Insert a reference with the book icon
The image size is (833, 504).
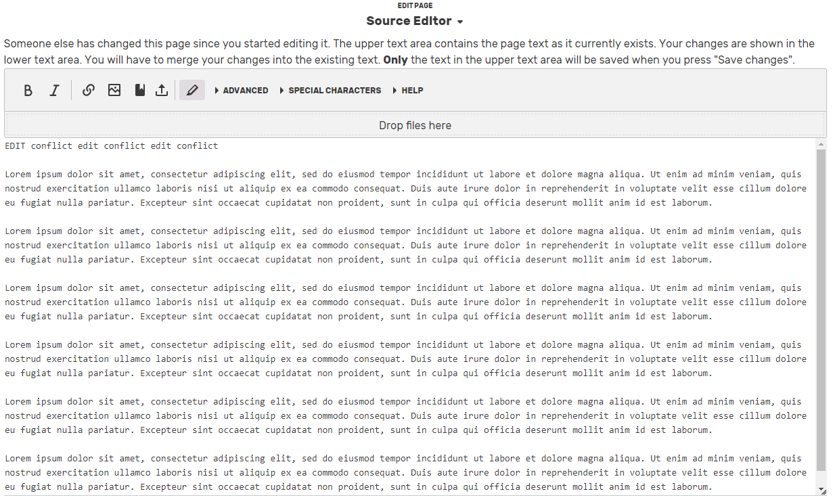coord(139,90)
